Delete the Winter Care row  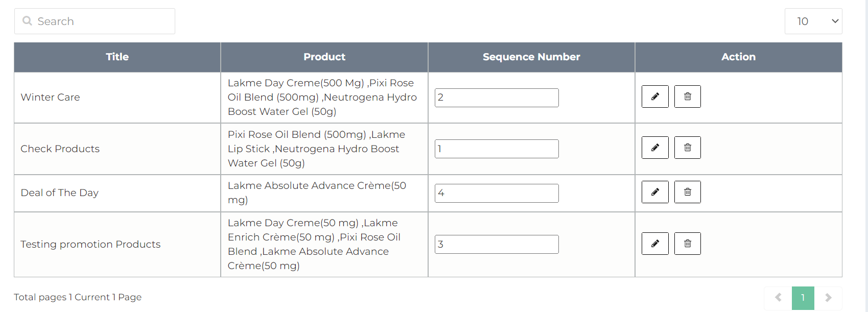(x=688, y=97)
